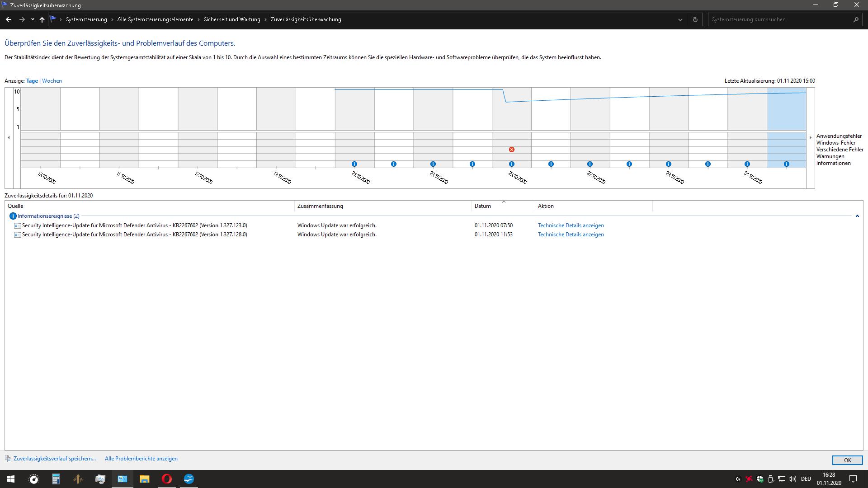Viewport: 868px width, 488px height.
Task: Click Zuverlässigkeitsverlauf speichern link
Action: pyautogui.click(x=55, y=459)
